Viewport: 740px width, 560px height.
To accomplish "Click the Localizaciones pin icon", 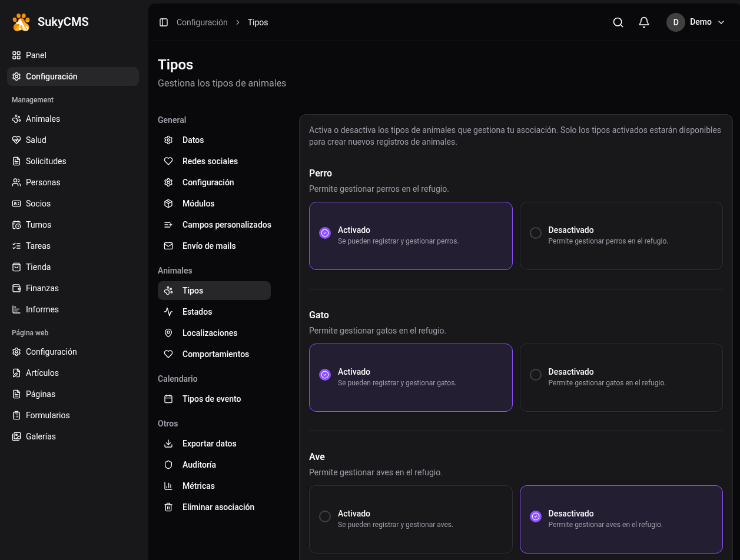I will [x=168, y=333].
